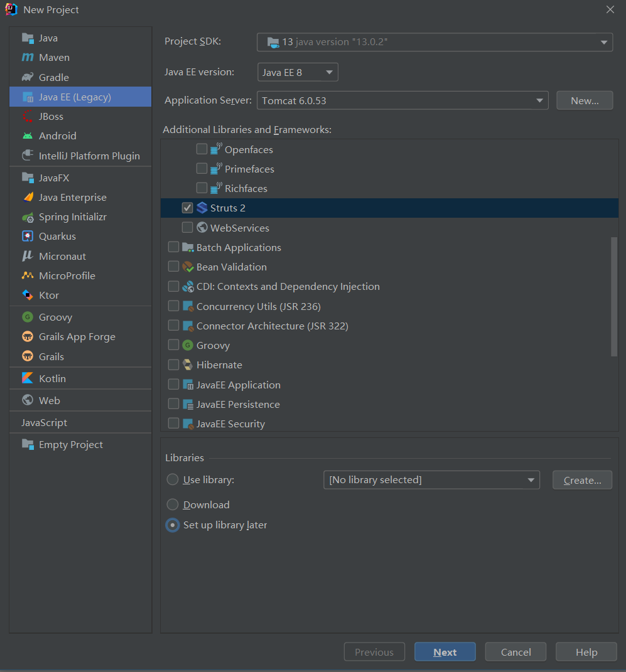The image size is (626, 672).
Task: Select the Download radio button
Action: [x=173, y=504]
